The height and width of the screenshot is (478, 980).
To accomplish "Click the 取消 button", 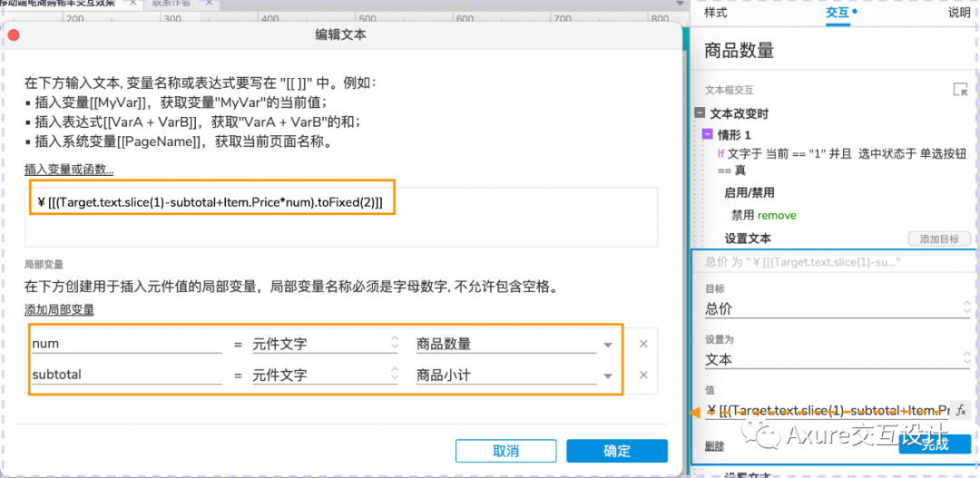I will click(505, 451).
